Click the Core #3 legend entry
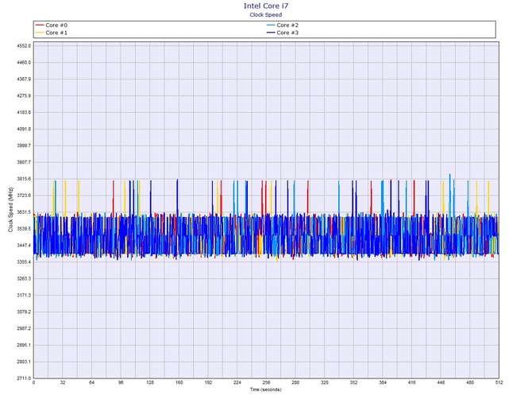 point(283,33)
